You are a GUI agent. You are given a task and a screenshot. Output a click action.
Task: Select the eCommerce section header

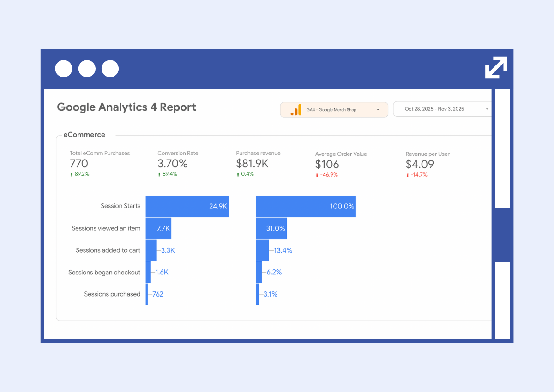tap(84, 135)
